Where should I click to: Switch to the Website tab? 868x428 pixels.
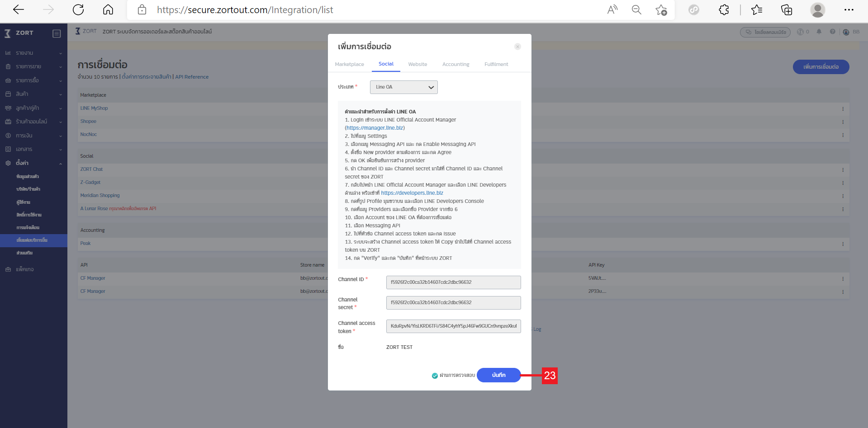[x=417, y=64]
